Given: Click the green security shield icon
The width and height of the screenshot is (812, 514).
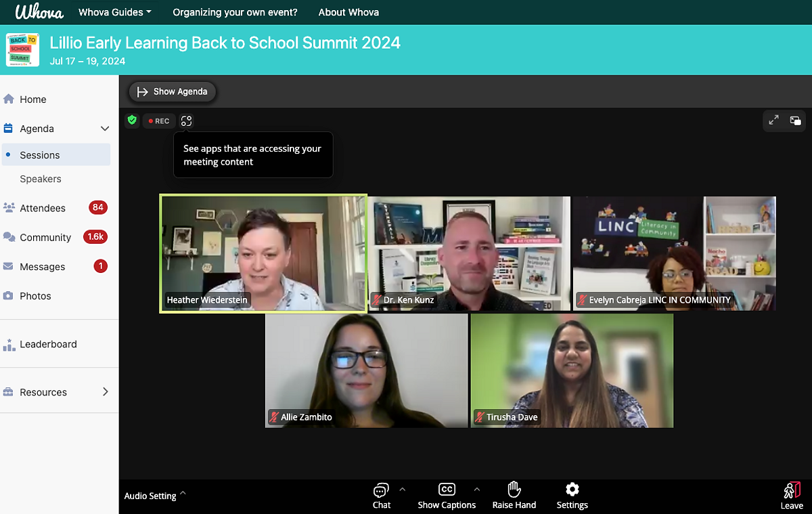Looking at the screenshot, I should coord(132,121).
